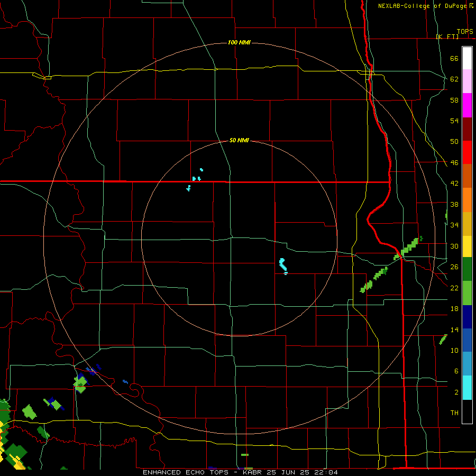Image resolution: width=476 pixels, height=476 pixels.
Task: Click the 26 value on the legend scale
Action: click(454, 267)
